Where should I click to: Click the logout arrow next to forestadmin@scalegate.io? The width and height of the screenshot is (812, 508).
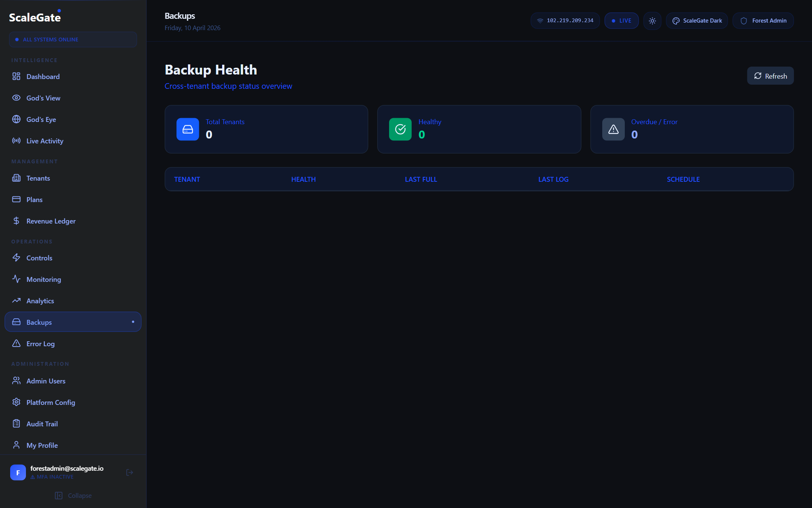[x=130, y=472]
